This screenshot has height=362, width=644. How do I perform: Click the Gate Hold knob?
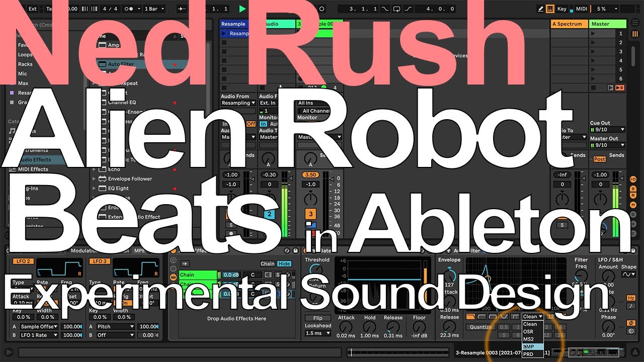[x=370, y=327]
